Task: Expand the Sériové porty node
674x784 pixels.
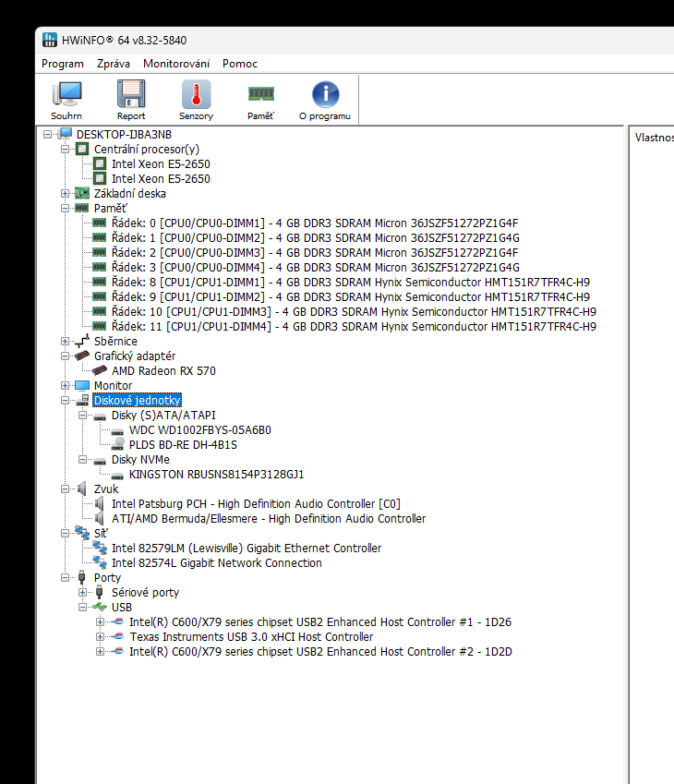Action: pos(82,592)
